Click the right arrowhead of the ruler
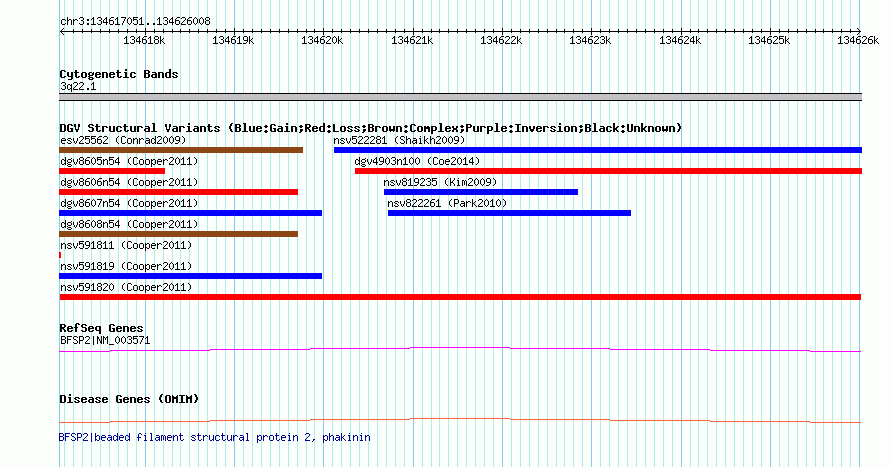 tap(859, 31)
